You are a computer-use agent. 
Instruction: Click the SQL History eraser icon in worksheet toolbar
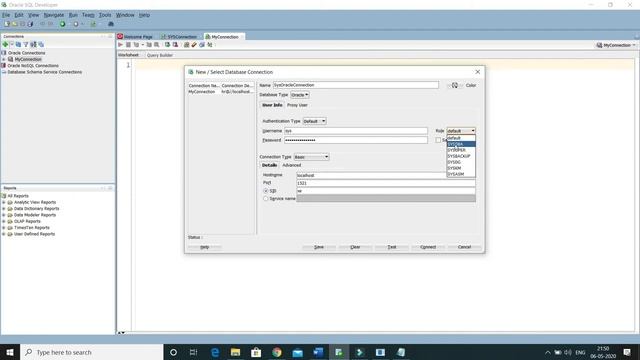coord(194,45)
